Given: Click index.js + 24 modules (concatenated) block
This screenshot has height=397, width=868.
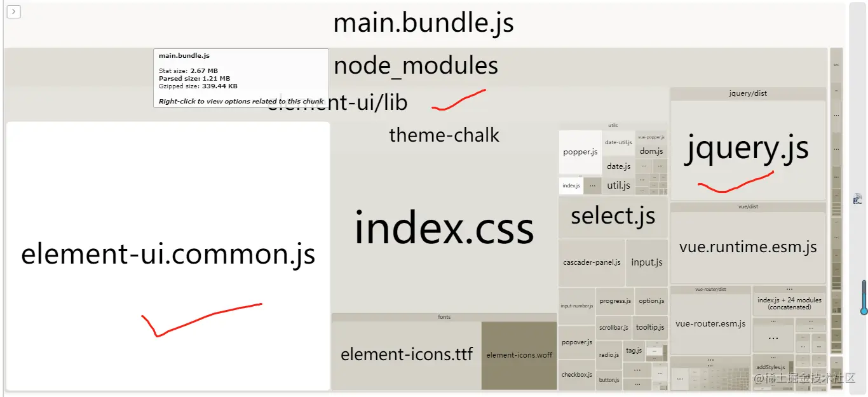Looking at the screenshot, I should click(x=789, y=304).
